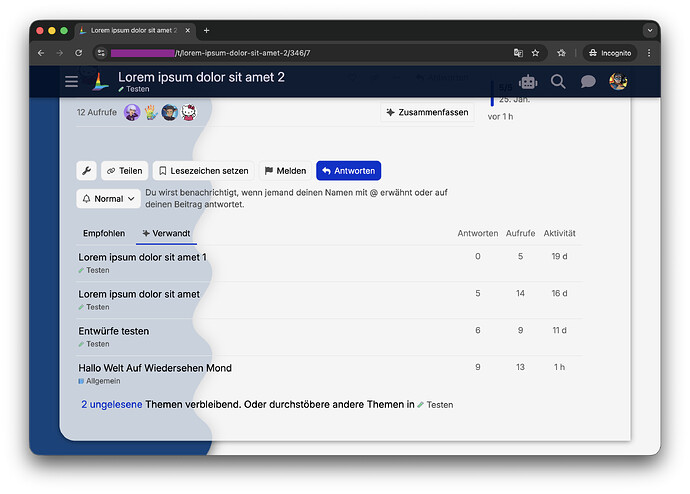Open the chat speech bubble icon

coord(588,82)
